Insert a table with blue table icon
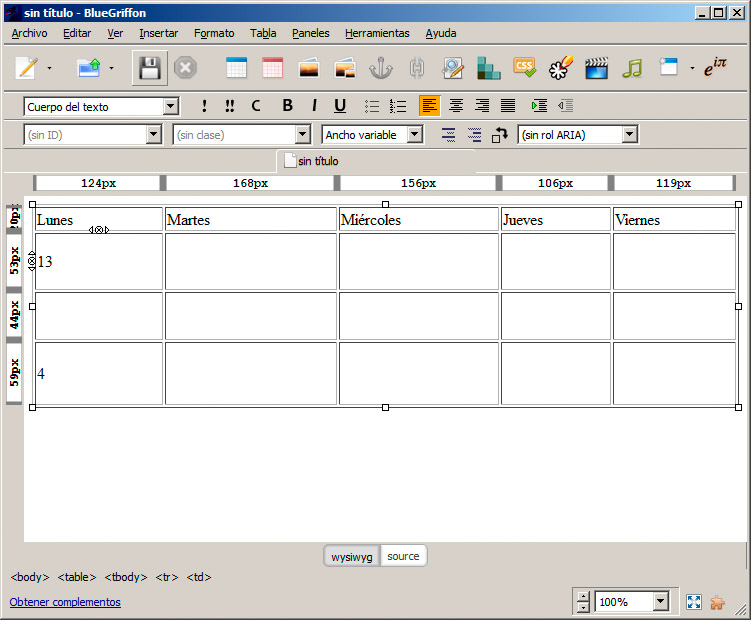The height and width of the screenshot is (620, 751). [x=236, y=68]
